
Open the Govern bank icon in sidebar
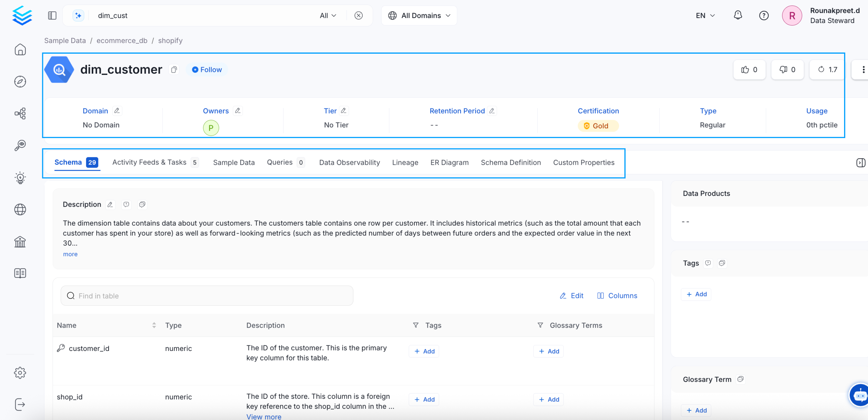tap(20, 242)
